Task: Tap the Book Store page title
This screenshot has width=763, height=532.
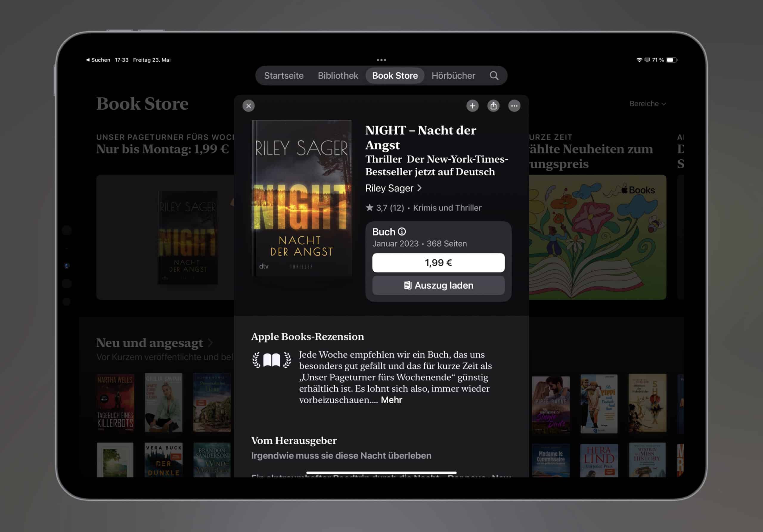Action: pos(142,104)
